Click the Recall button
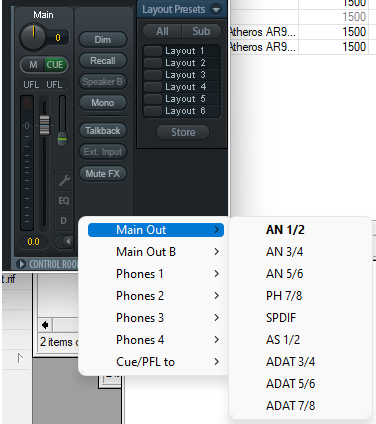Viewport: 376px width, 424px height. [x=103, y=61]
